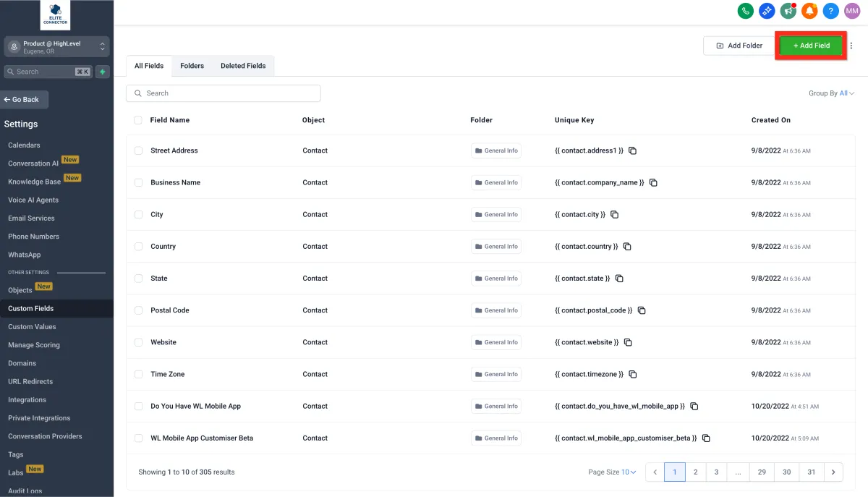
Task: Click the blue rocket launchpad icon
Action: point(767,11)
